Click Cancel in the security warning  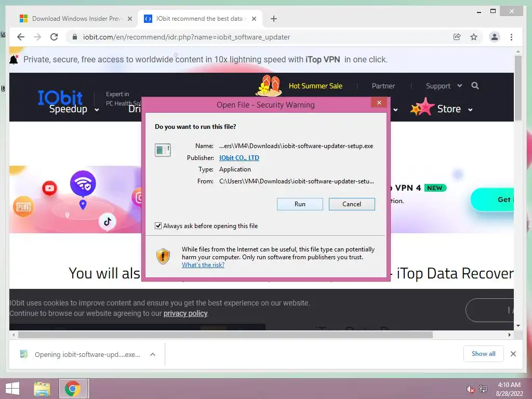coord(352,204)
